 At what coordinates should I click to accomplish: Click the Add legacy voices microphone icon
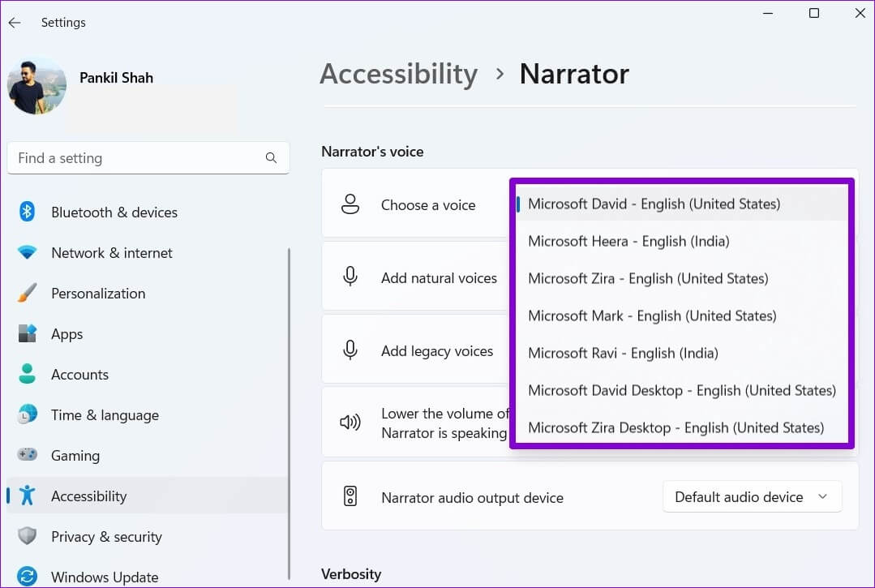pyautogui.click(x=350, y=350)
